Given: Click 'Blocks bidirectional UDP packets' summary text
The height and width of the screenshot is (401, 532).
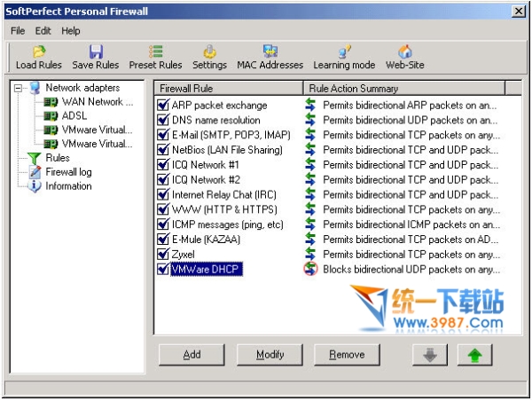Looking at the screenshot, I should pos(411,270).
